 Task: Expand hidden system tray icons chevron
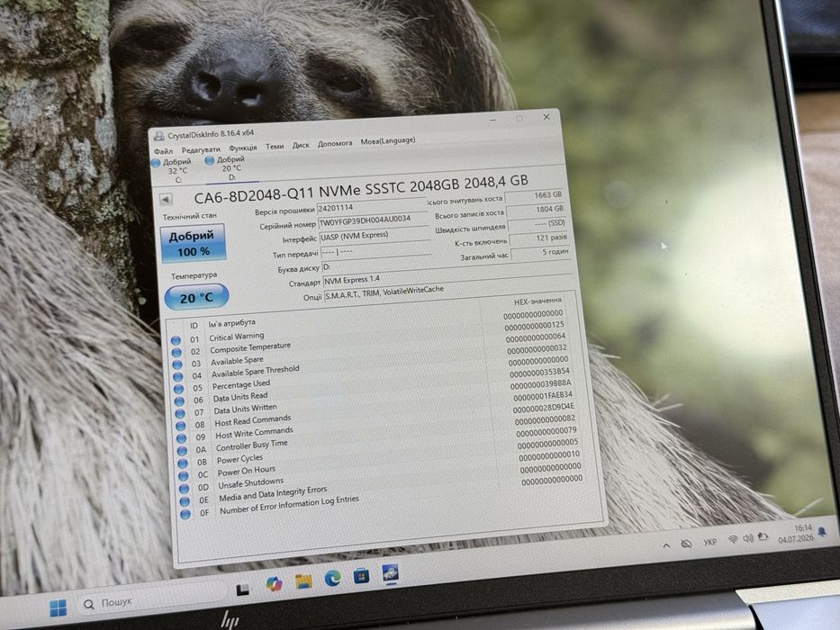(666, 546)
